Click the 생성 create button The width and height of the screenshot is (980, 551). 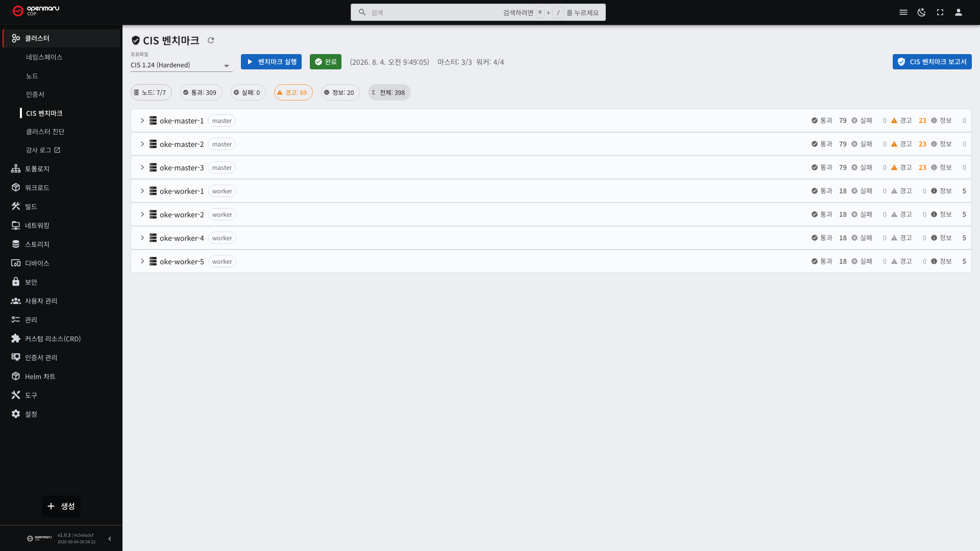(x=61, y=506)
